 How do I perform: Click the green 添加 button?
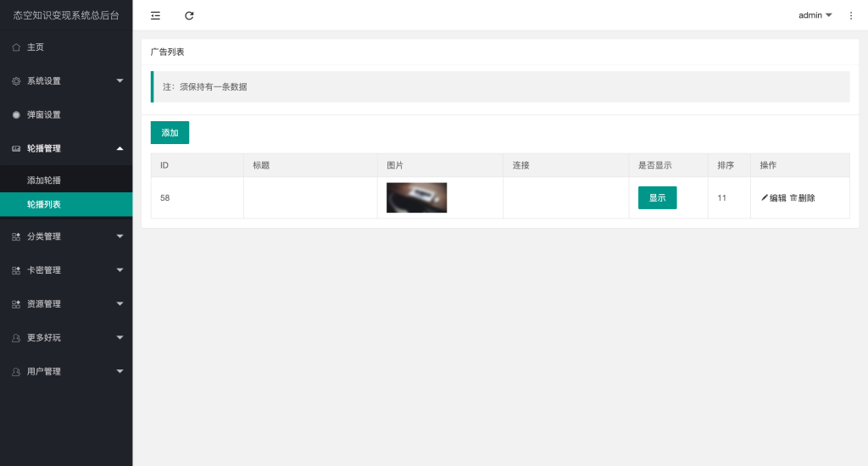click(x=170, y=133)
